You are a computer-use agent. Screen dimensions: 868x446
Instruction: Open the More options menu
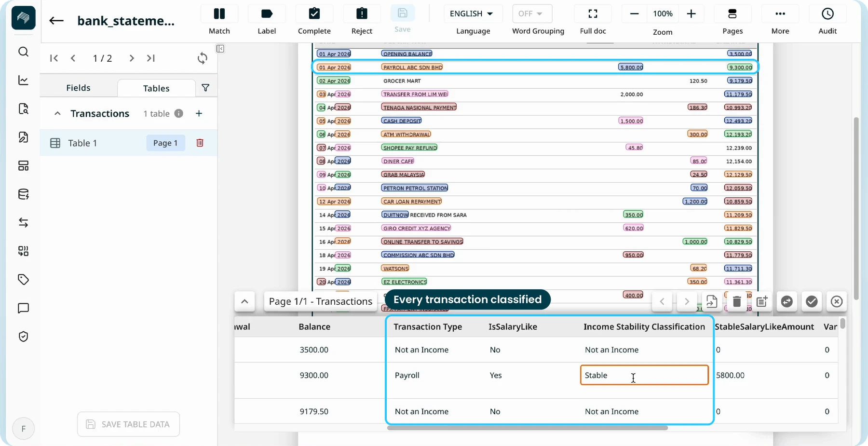click(780, 14)
